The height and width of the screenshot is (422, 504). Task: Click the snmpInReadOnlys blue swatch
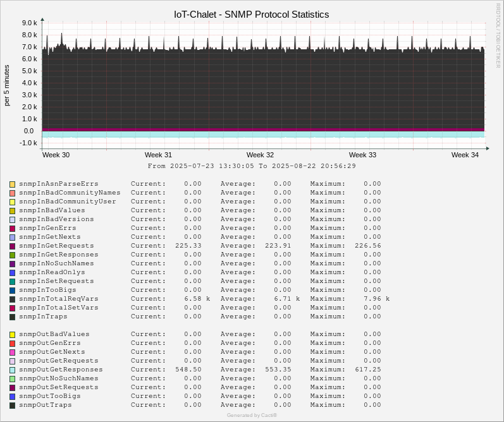click(12, 273)
